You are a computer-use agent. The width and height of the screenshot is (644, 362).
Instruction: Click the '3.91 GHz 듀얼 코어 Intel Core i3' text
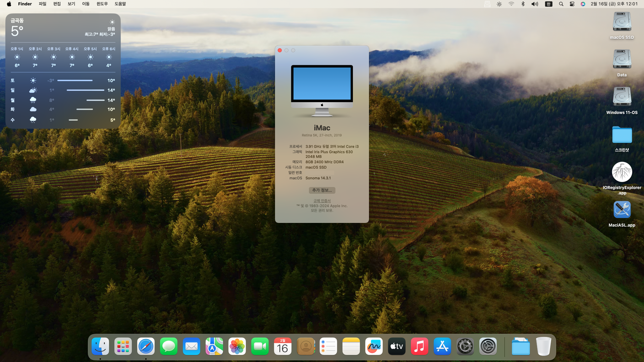click(x=332, y=146)
